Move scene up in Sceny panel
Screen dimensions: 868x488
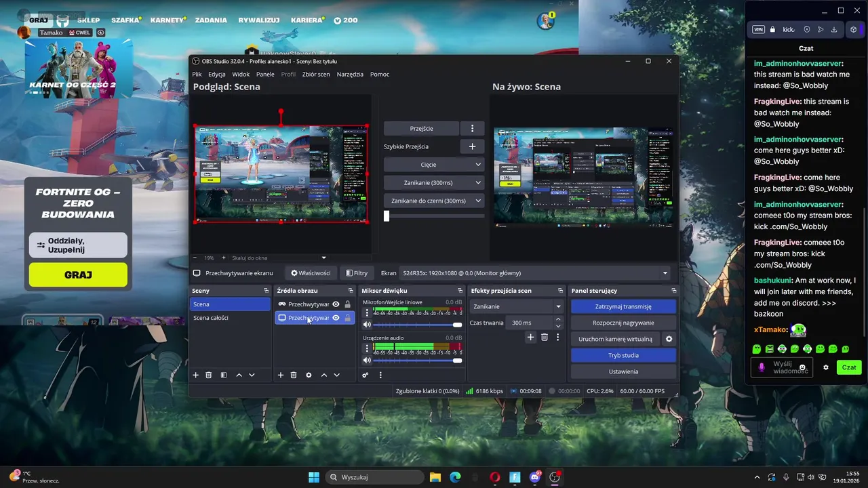239,375
